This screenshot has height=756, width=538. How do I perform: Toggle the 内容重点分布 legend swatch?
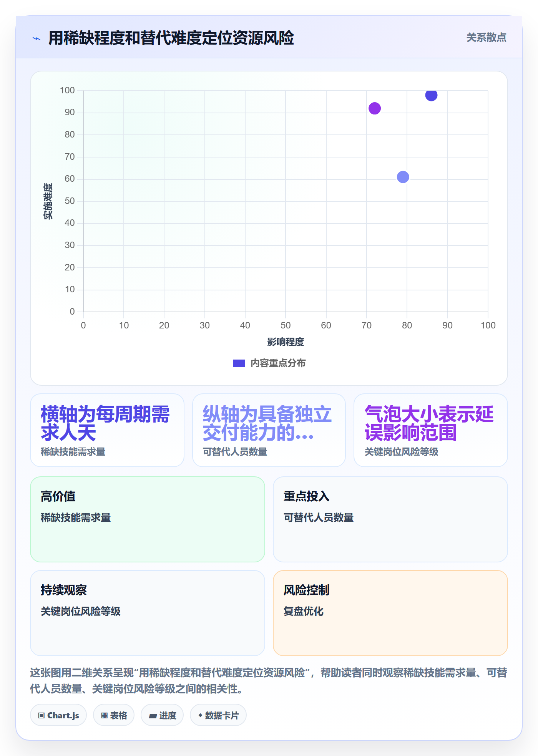pos(239,363)
